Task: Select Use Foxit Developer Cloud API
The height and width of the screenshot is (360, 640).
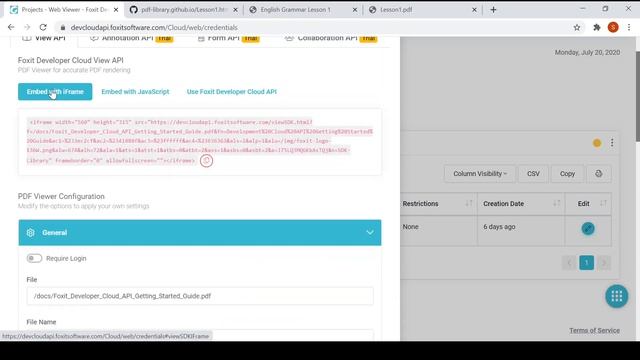Action: click(x=231, y=92)
